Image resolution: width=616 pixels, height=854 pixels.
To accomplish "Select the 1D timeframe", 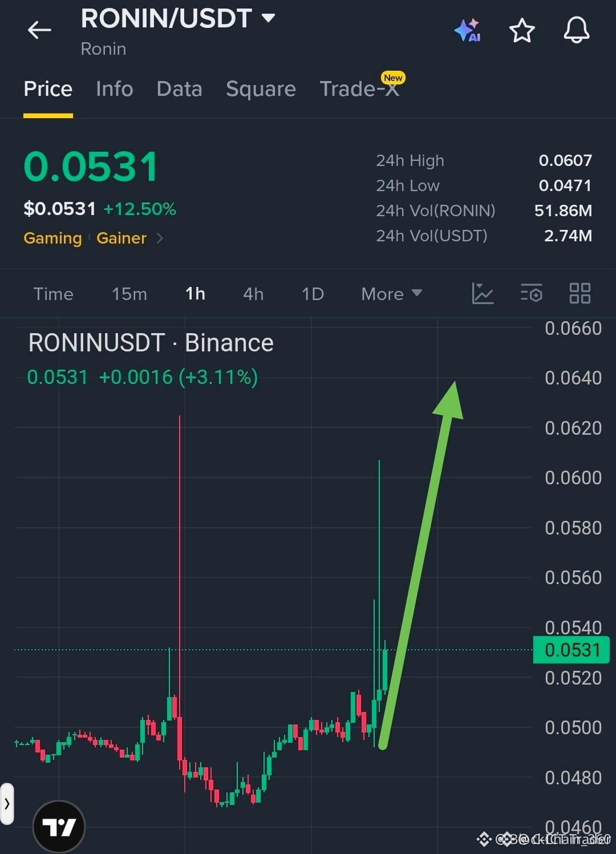I will (313, 294).
